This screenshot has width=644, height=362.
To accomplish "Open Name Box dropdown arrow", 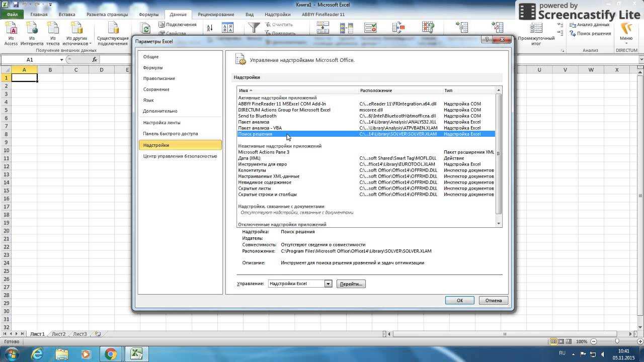I will pyautogui.click(x=62, y=60).
